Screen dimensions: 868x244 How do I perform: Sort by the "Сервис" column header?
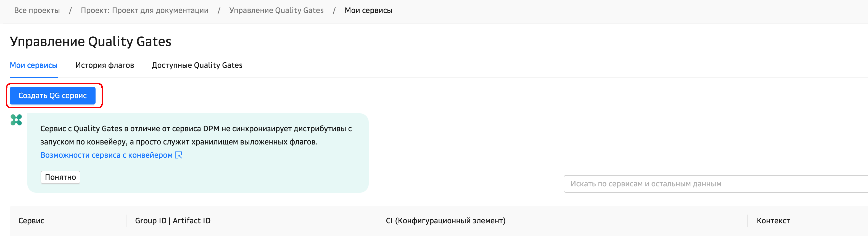[31, 221]
